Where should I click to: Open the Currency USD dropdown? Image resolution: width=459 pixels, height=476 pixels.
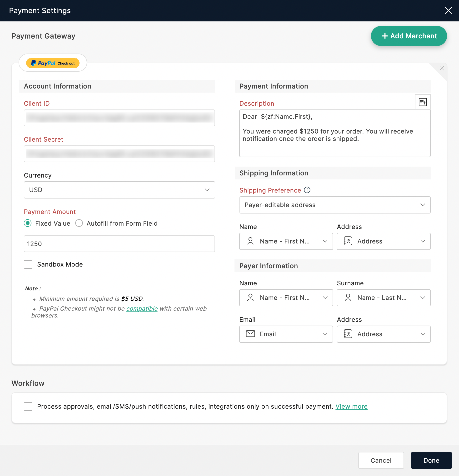[x=119, y=190]
